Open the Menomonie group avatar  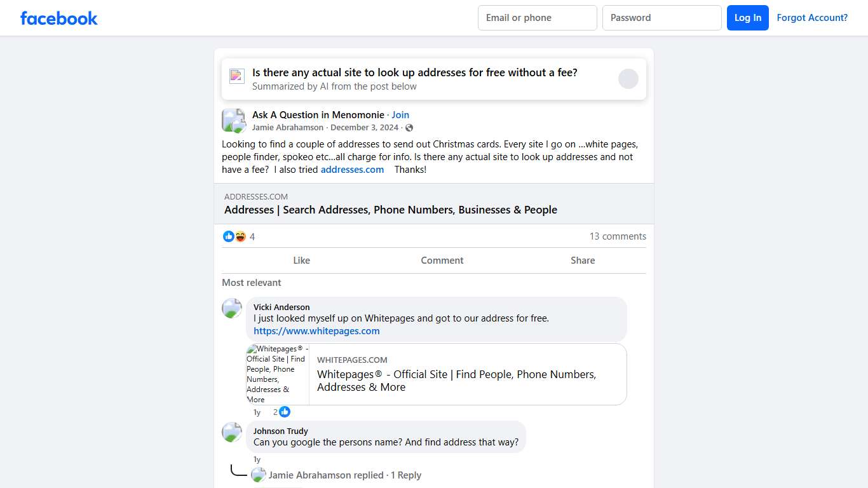233,120
